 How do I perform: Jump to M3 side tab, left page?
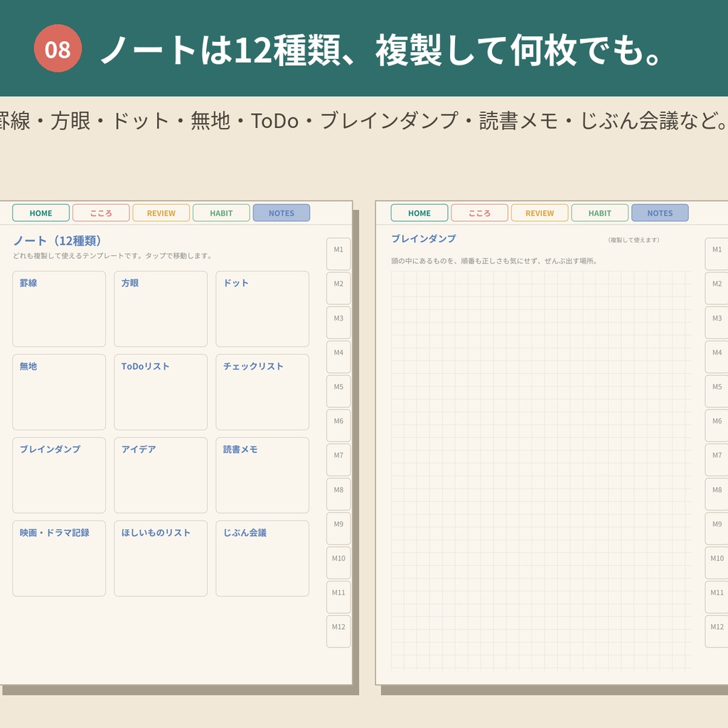coord(338,323)
